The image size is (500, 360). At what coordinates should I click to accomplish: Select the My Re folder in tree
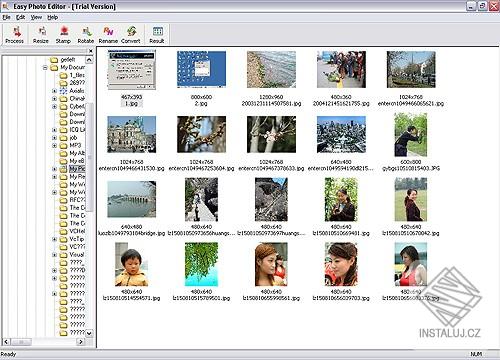tap(77, 177)
